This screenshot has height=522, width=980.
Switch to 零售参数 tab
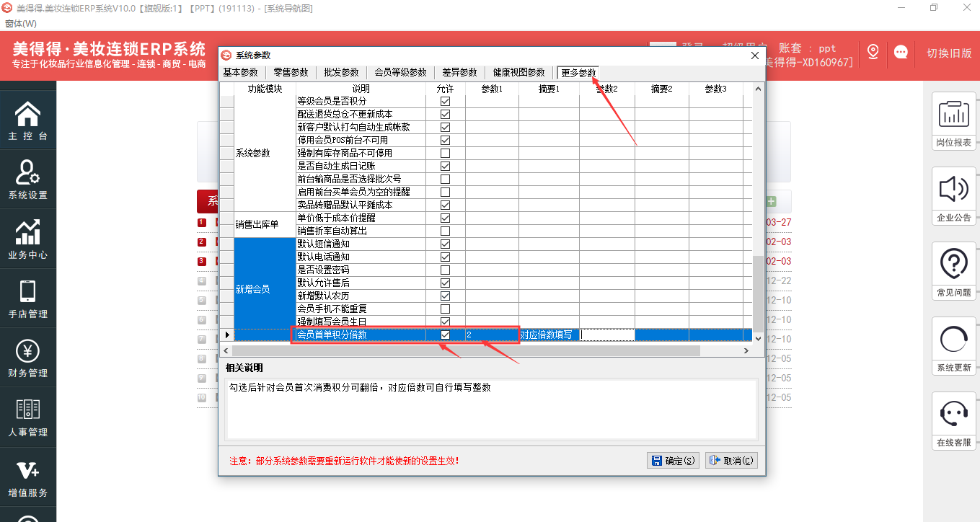point(291,72)
